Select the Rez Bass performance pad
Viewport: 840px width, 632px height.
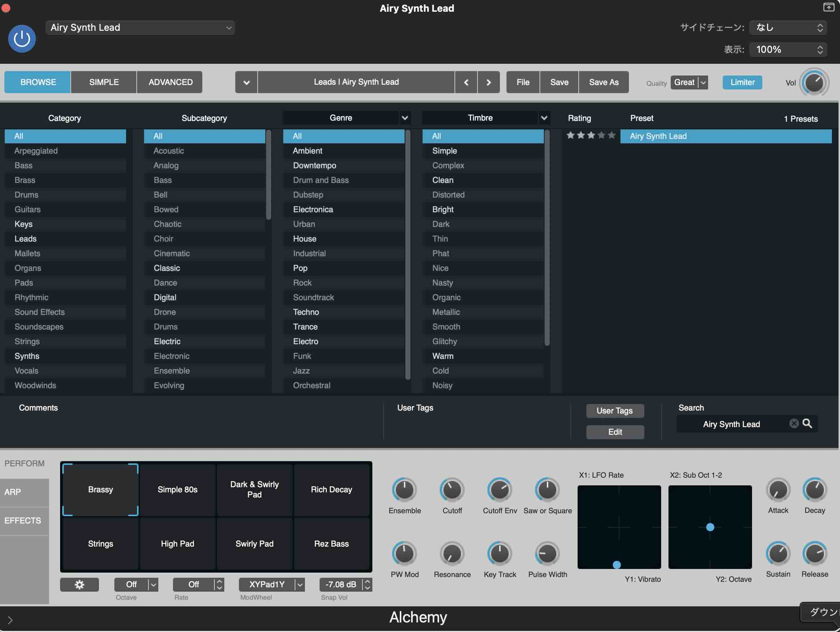tap(331, 544)
